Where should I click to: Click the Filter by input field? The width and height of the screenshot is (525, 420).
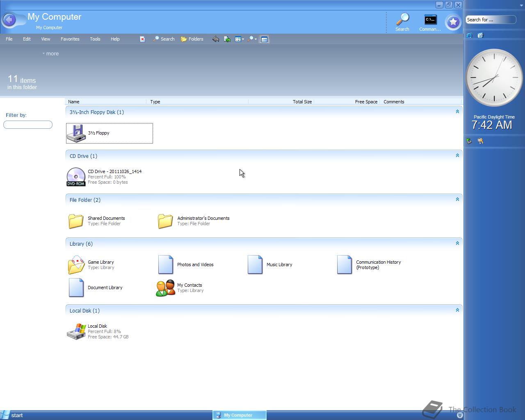point(28,125)
